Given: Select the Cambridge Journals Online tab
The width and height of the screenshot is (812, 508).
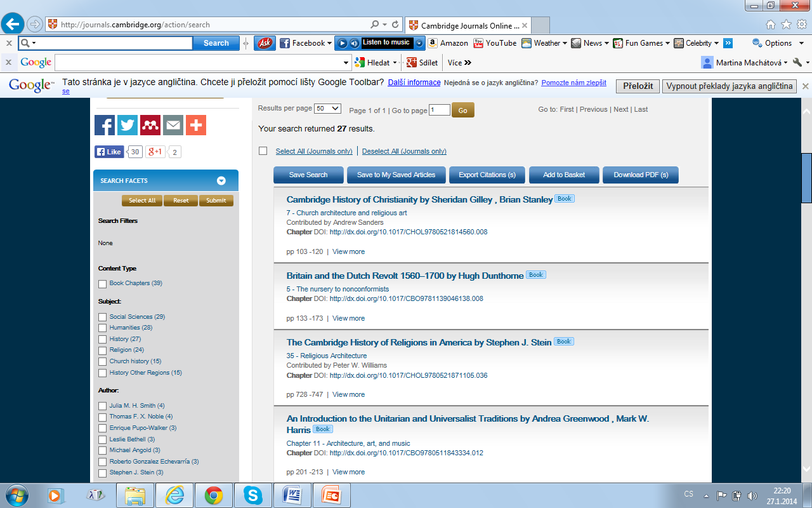Looking at the screenshot, I should point(467,25).
